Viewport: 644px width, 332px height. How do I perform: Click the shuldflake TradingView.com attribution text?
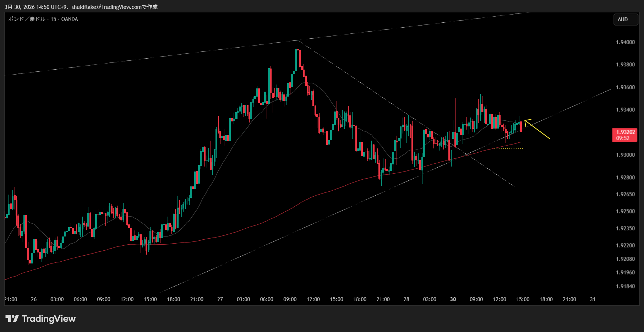click(114, 7)
